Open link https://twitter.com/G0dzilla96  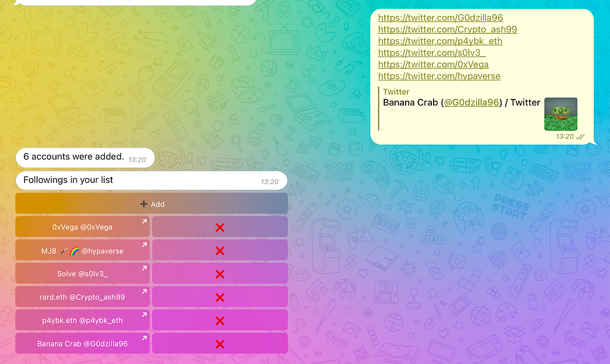pyautogui.click(x=440, y=17)
